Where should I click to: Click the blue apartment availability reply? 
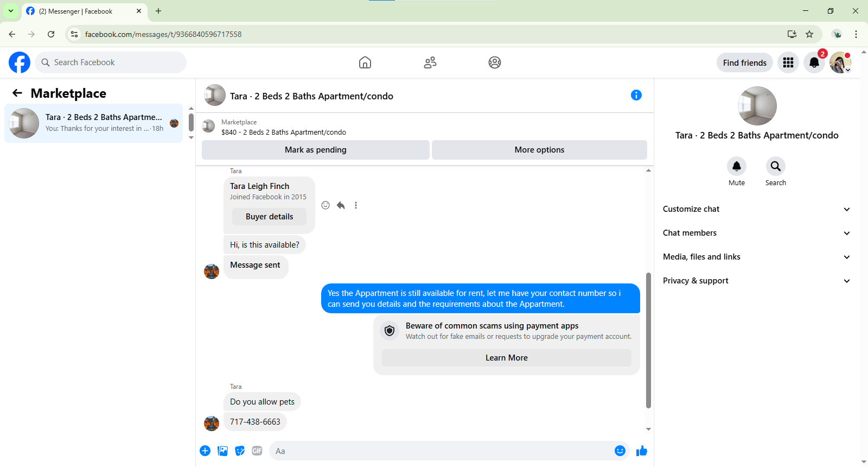tap(481, 299)
